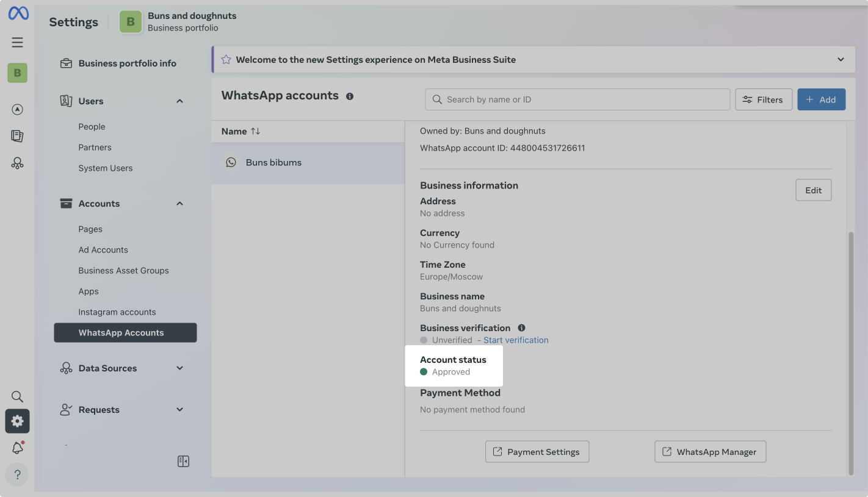Viewport: 868px width, 497px height.
Task: Go to Apps in sidebar
Action: point(89,291)
